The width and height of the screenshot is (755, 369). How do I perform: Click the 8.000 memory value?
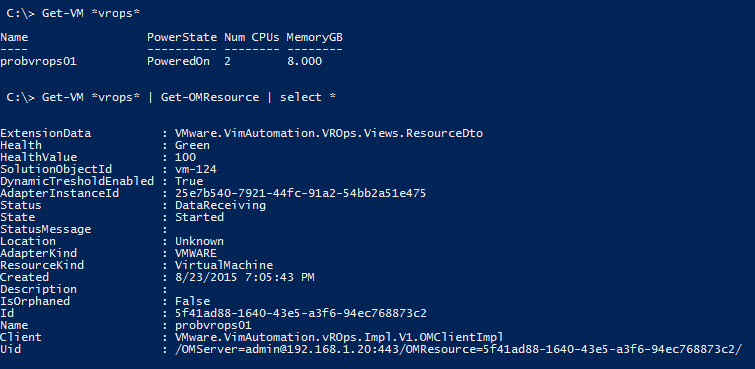304,62
